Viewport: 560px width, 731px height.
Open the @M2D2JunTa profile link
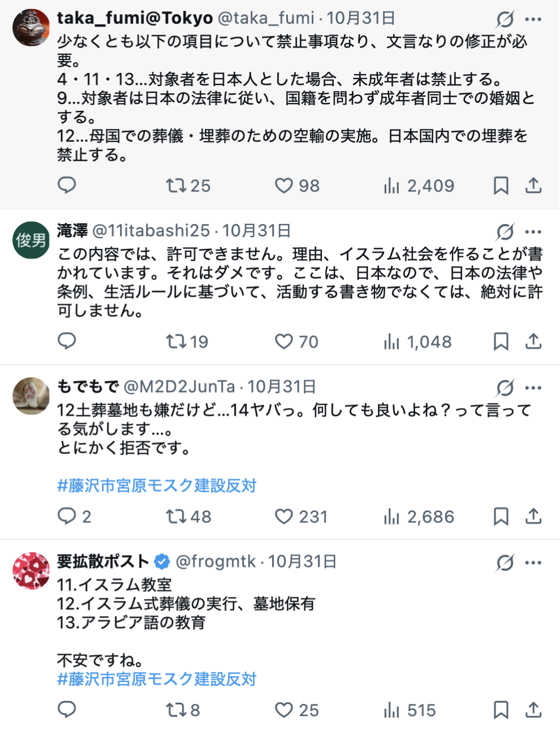coord(179,387)
